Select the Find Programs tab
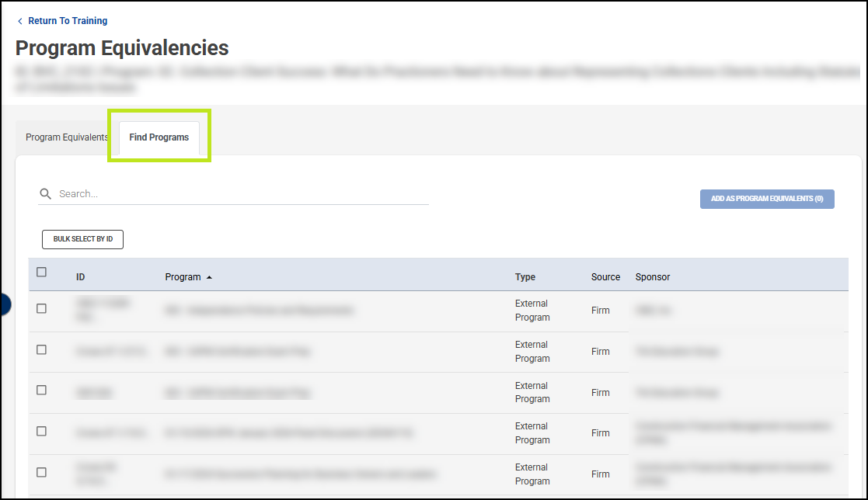 (159, 137)
